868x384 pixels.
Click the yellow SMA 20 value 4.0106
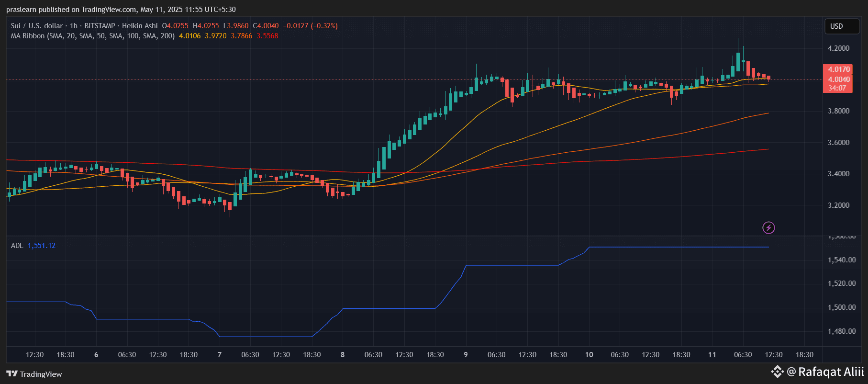[190, 36]
